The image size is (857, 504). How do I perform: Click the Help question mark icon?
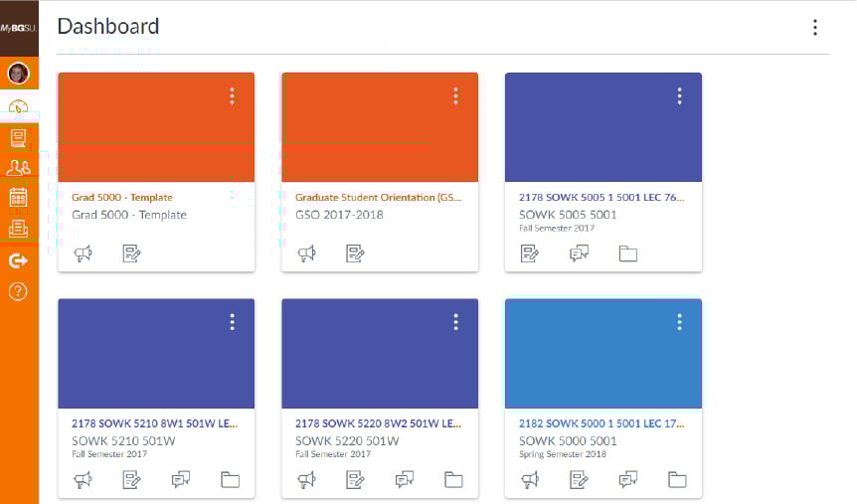[x=18, y=291]
